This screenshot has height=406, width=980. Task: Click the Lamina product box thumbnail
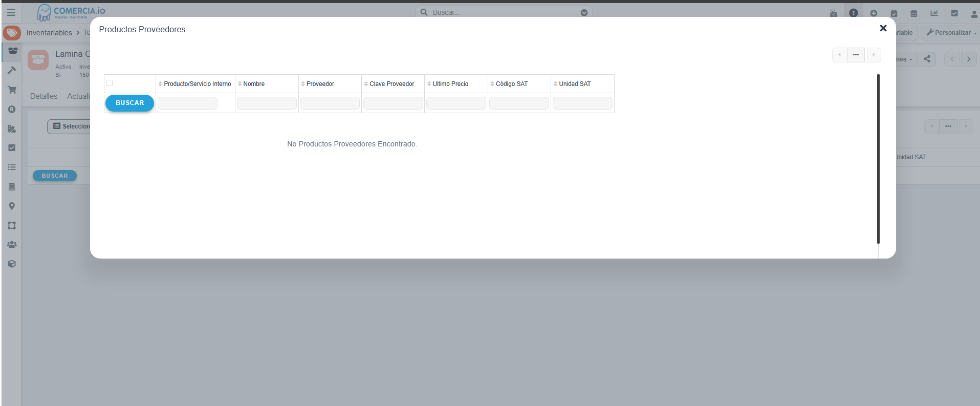38,60
